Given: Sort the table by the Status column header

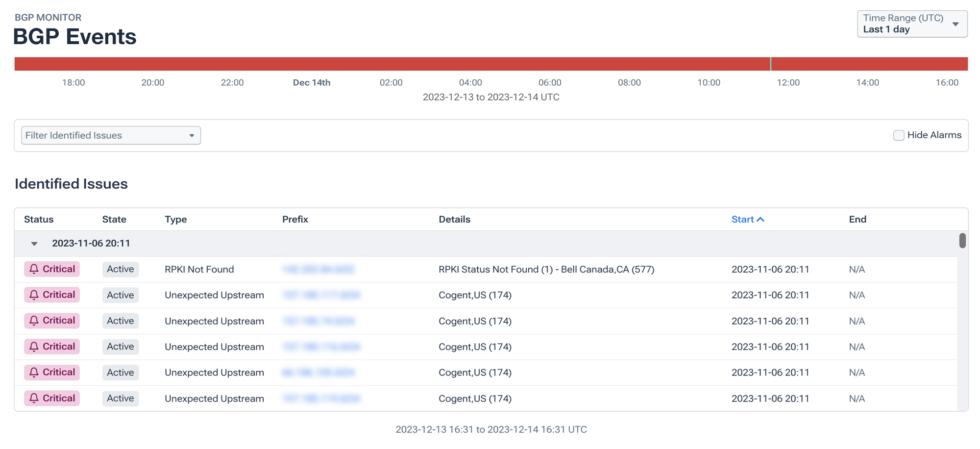Looking at the screenshot, I should pyautogui.click(x=39, y=219).
